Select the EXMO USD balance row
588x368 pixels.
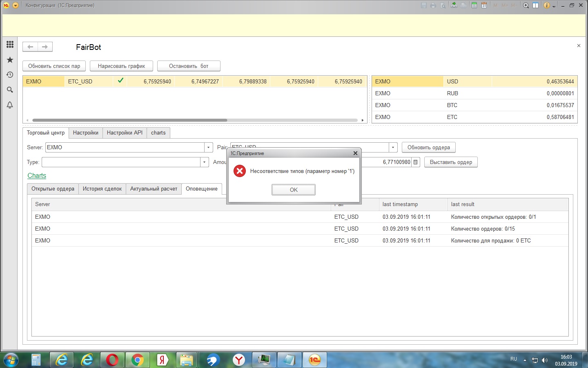coord(474,81)
